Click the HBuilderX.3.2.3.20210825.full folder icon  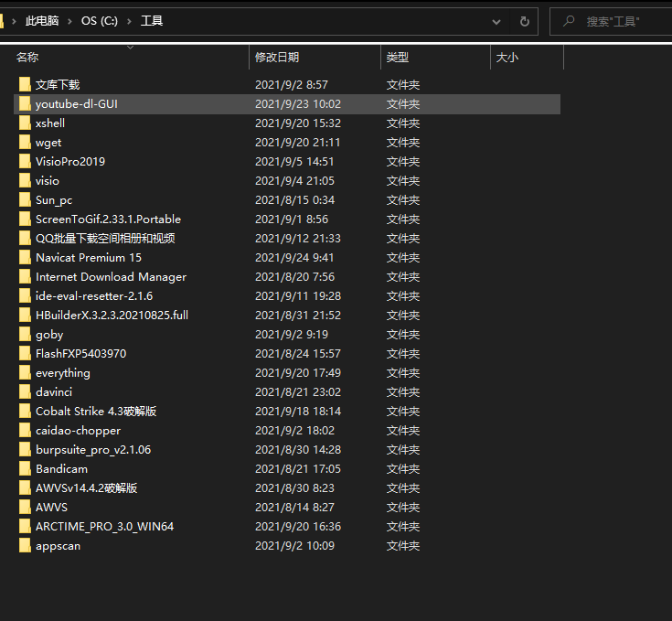(25, 315)
